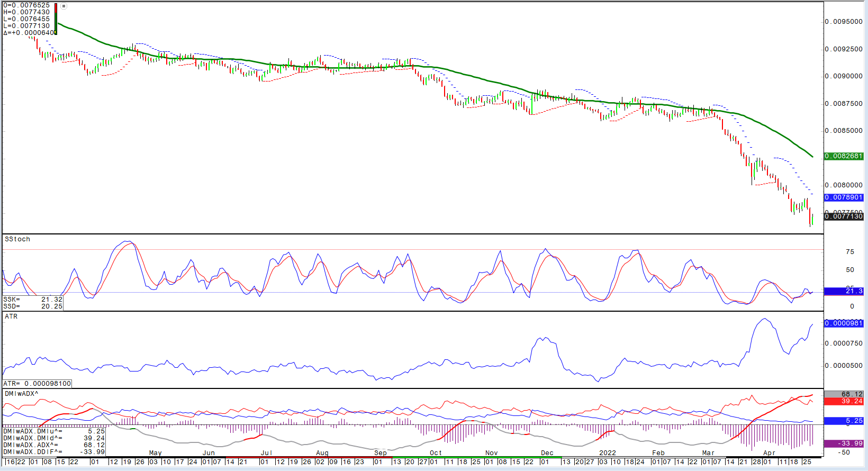868x471 pixels.
Task: Click the SStoch indicator title
Action: [17, 239]
